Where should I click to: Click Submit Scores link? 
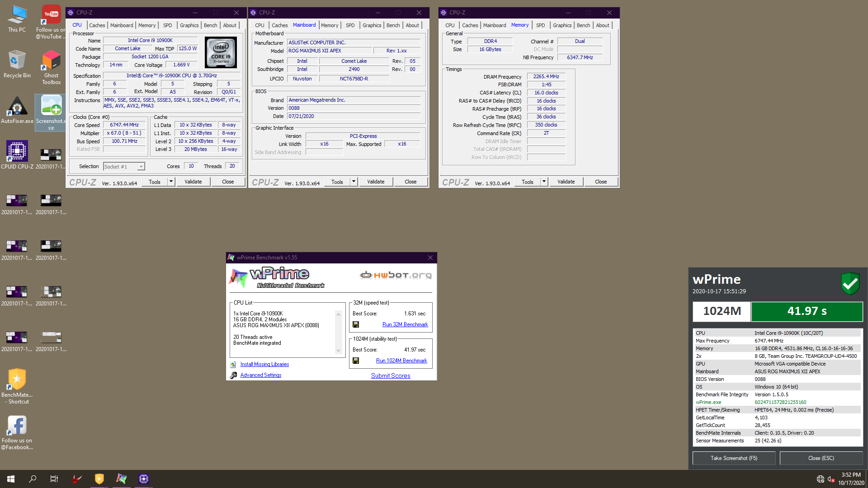tap(391, 375)
